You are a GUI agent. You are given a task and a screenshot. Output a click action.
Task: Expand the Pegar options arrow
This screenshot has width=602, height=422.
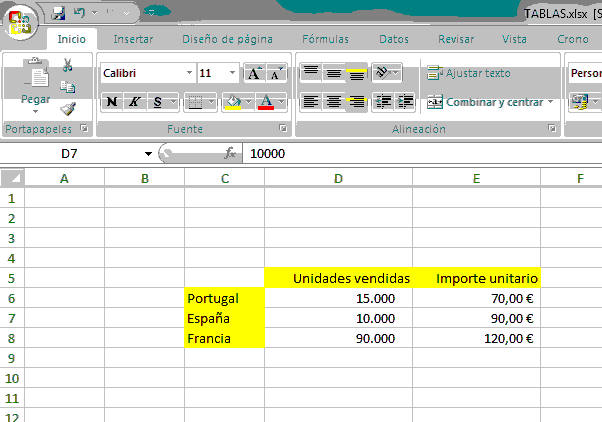[35, 112]
